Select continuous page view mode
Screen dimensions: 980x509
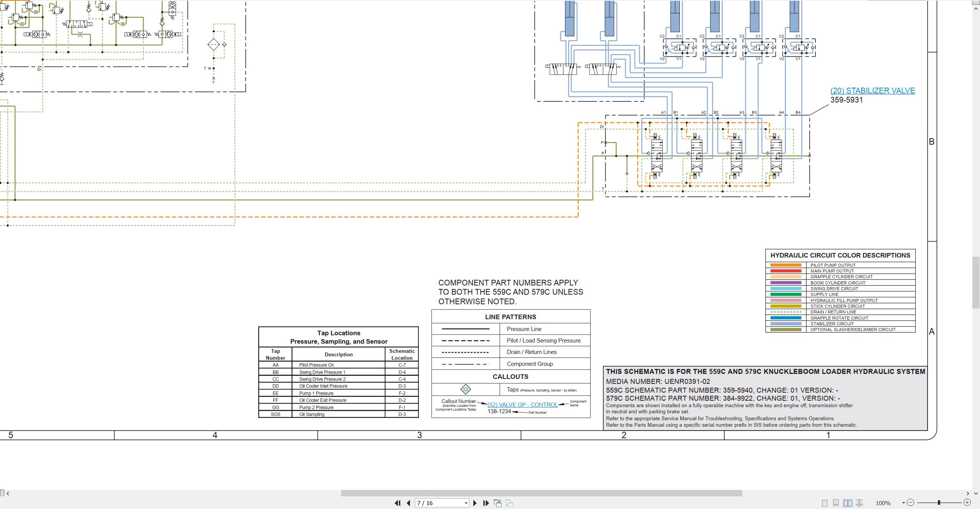click(836, 503)
